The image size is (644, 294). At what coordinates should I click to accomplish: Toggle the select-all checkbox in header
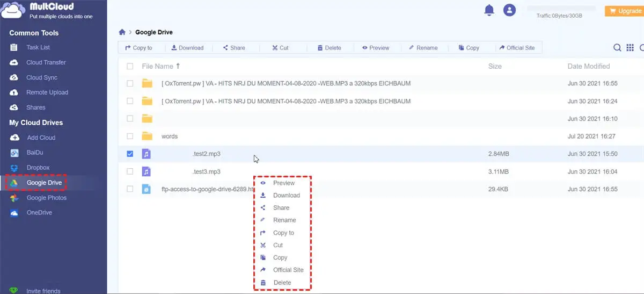(x=130, y=66)
